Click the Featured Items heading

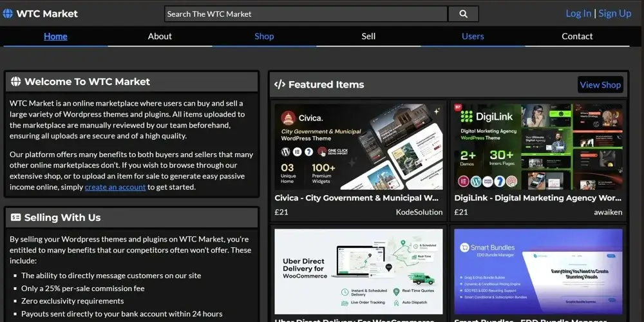click(326, 84)
